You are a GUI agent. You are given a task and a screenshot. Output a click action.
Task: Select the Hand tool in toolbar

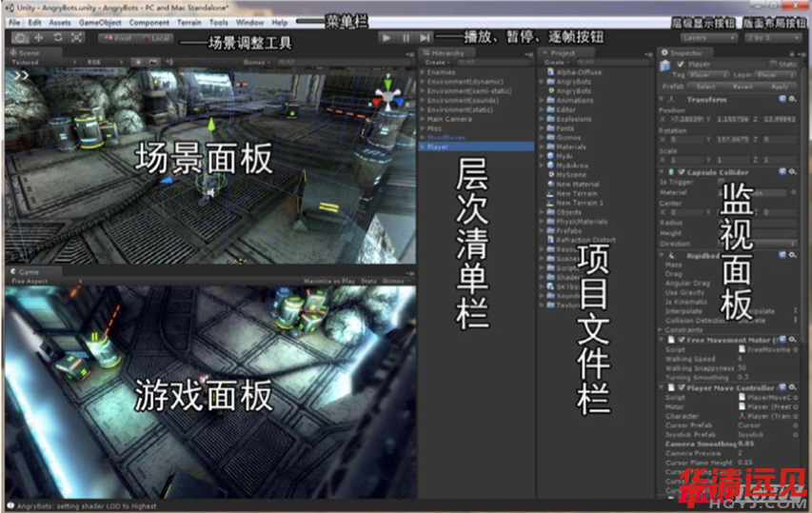[21, 37]
